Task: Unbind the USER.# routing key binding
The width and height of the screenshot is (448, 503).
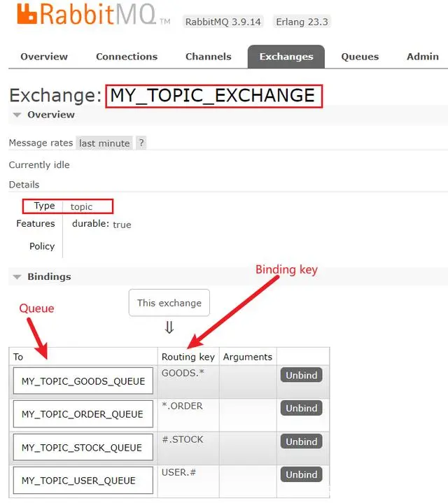Action: 301,474
